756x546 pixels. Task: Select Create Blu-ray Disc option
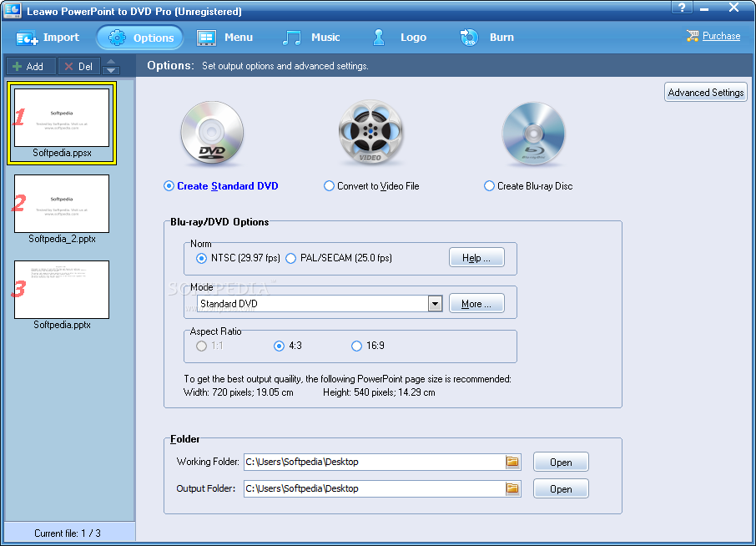[528, 185]
